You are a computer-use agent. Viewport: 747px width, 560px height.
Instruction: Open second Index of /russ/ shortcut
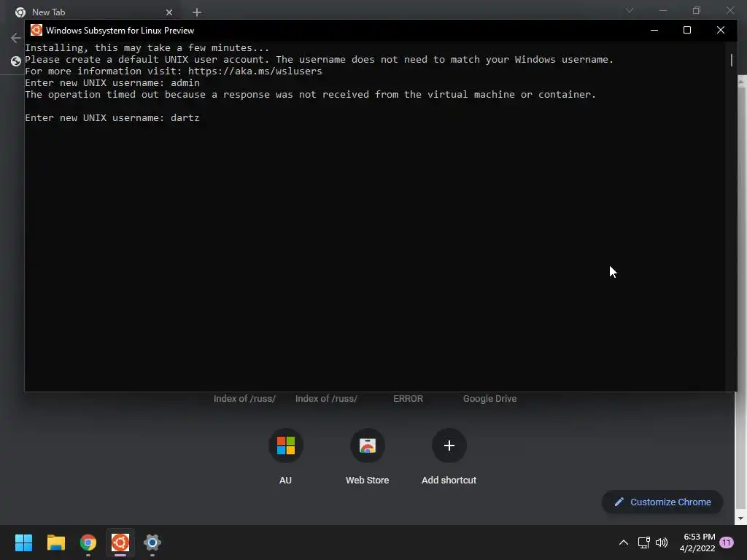pos(326,399)
